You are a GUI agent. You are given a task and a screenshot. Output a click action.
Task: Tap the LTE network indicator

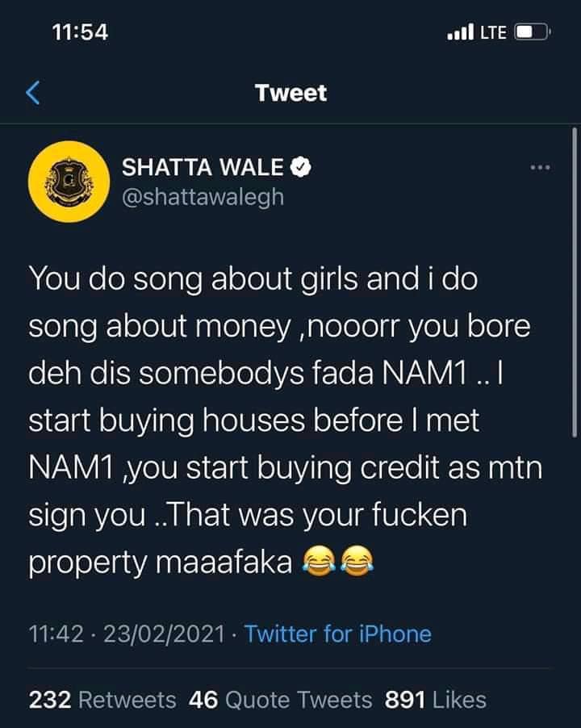[x=493, y=32]
